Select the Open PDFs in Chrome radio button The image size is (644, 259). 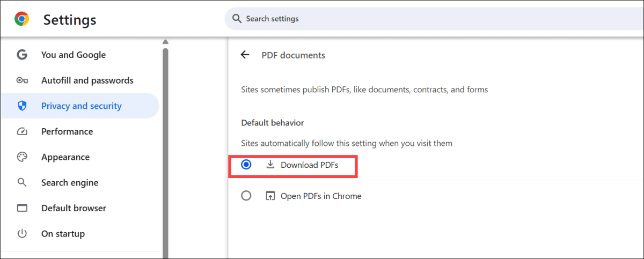click(x=246, y=196)
